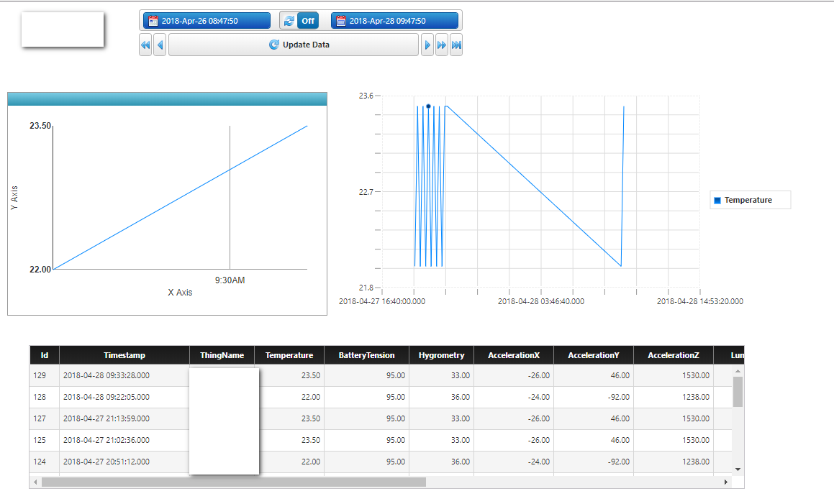The width and height of the screenshot is (834, 504).
Task: Click the Temperature legend label
Action: click(748, 200)
